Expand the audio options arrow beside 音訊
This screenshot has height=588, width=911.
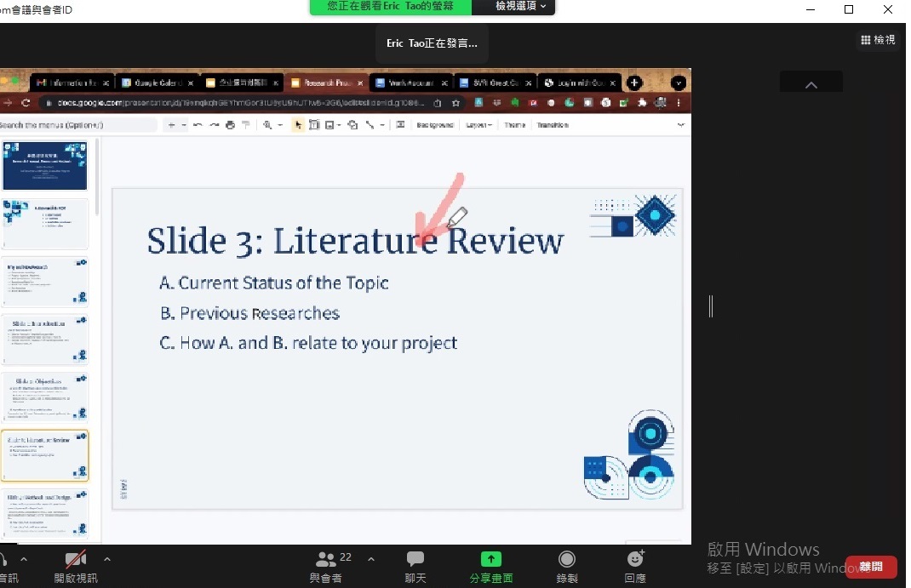tap(24, 559)
